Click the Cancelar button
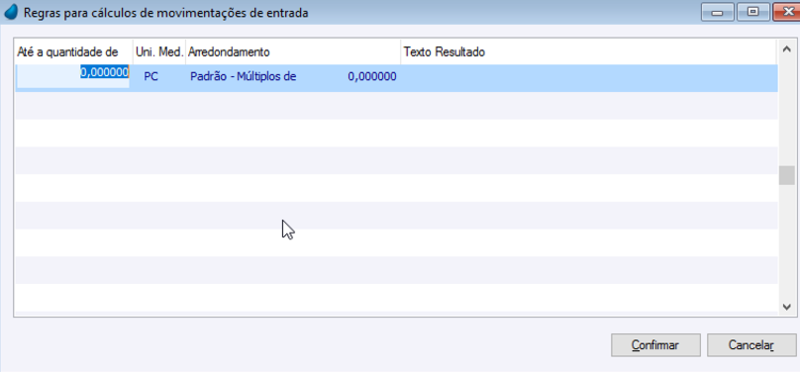The width and height of the screenshot is (800, 372). point(752,345)
